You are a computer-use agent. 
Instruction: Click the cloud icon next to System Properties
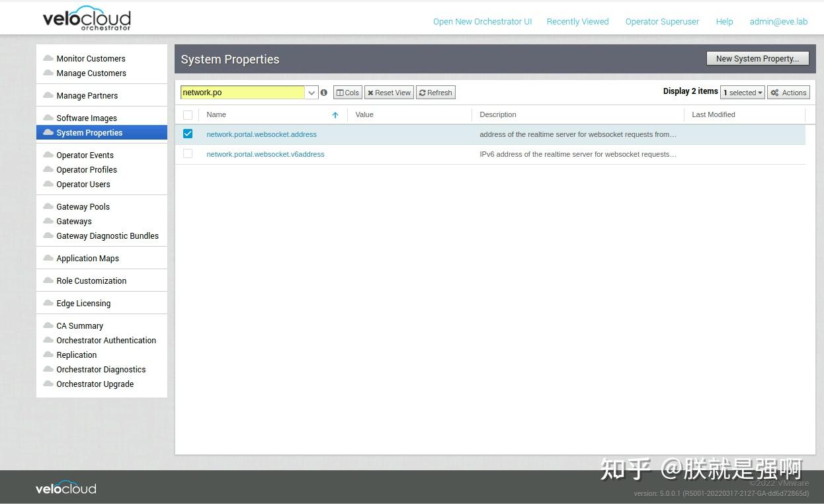pos(47,132)
